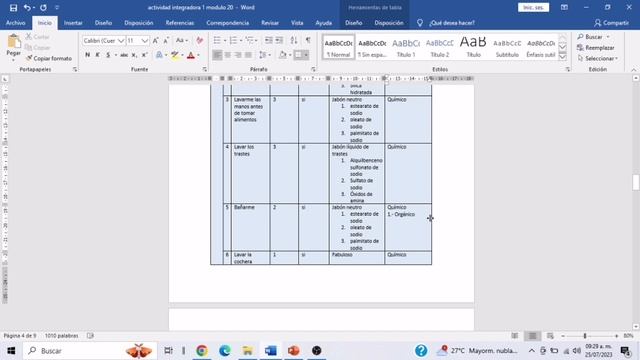640x360 pixels.
Task: Open the Archivo menu
Action: 16,23
